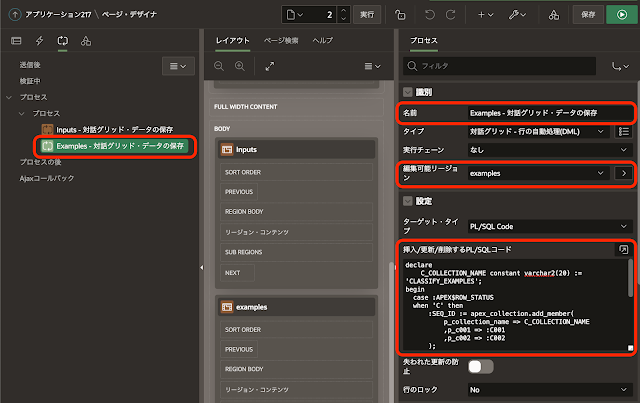Screen dimensions: 640x403
Task: Open the layout pane hamburger menu
Action: 372,66
